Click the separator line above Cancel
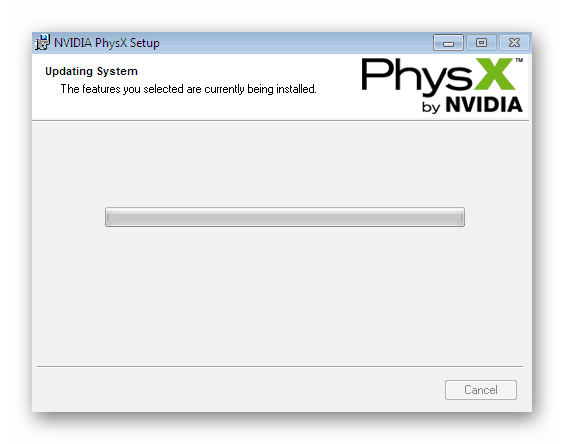 click(280, 366)
